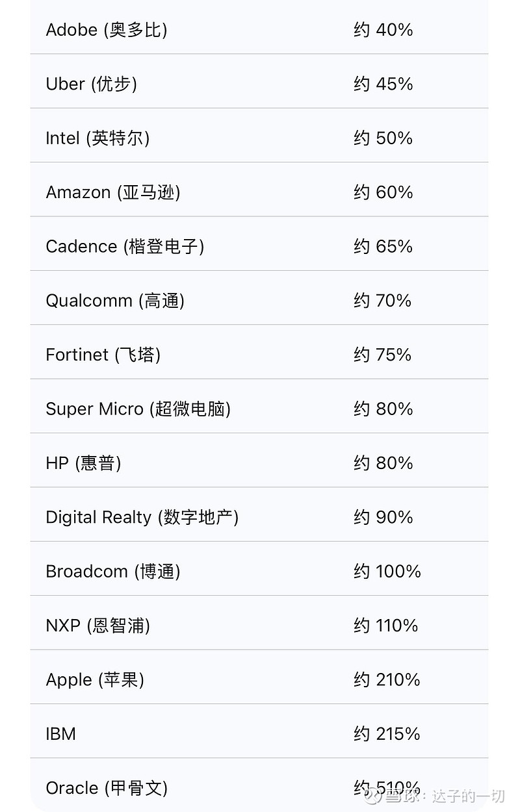This screenshot has height=812, width=520.
Task: Select the Adobe (奥多比) row name
Action: [107, 30]
